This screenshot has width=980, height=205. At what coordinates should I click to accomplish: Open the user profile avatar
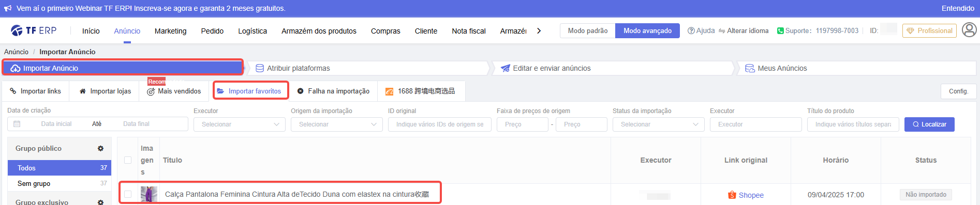(969, 30)
